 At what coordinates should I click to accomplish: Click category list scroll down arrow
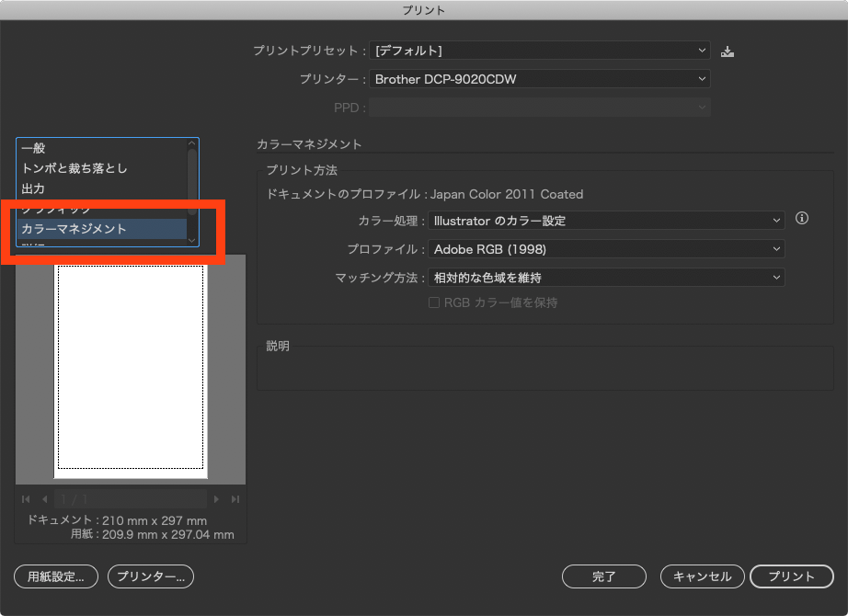tap(191, 240)
